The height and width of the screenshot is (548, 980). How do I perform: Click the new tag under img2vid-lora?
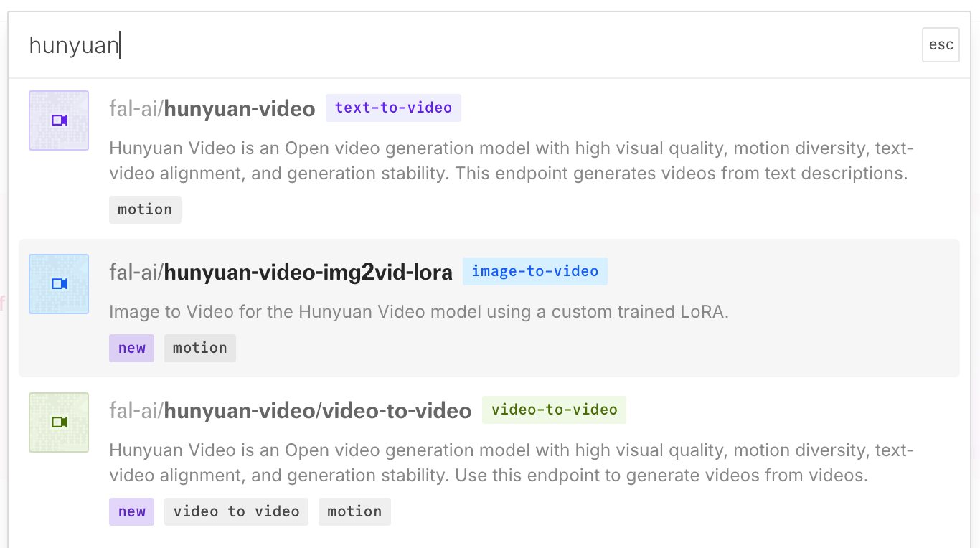[x=132, y=348]
